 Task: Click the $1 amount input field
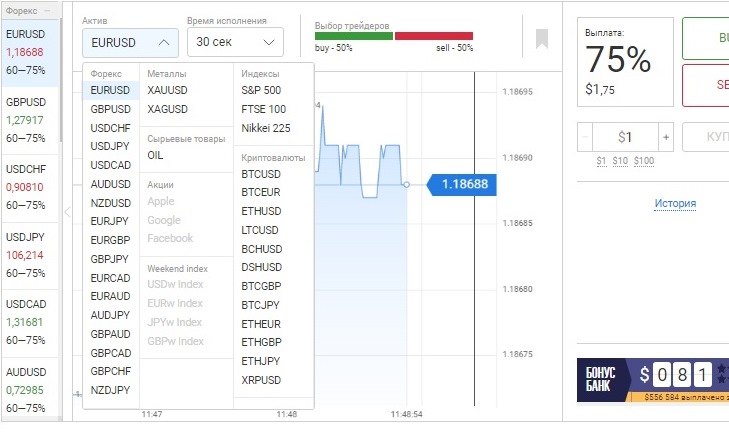point(625,137)
